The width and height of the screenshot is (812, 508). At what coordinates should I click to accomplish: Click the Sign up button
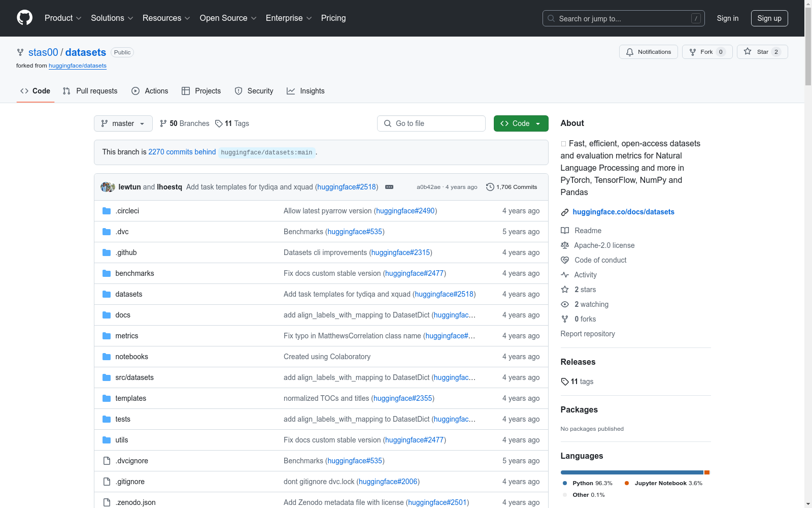(x=769, y=18)
